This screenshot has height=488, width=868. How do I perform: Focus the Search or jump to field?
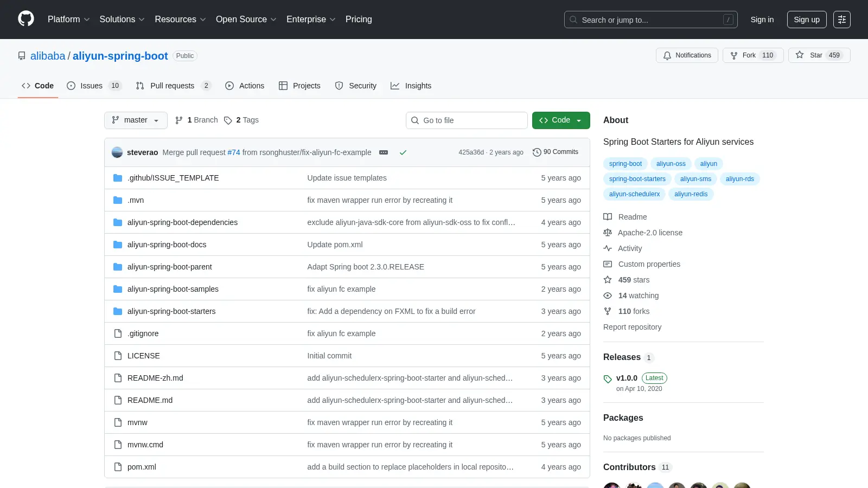click(651, 20)
